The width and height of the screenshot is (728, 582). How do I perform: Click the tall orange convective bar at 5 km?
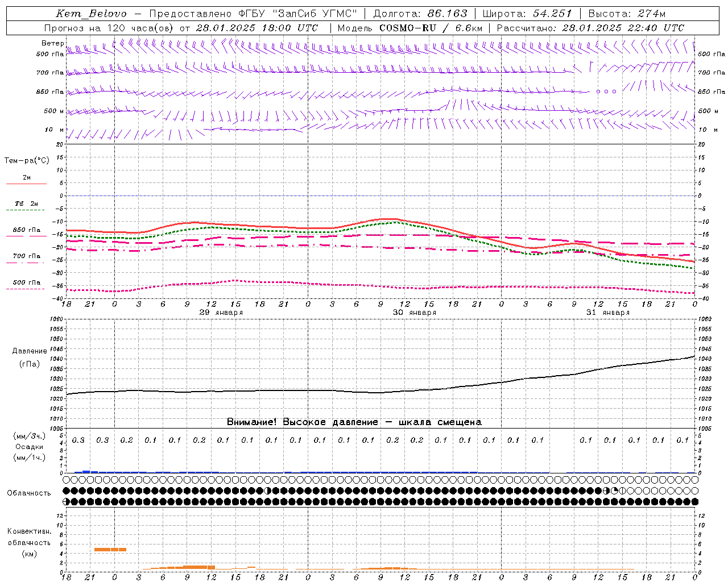pos(110,550)
